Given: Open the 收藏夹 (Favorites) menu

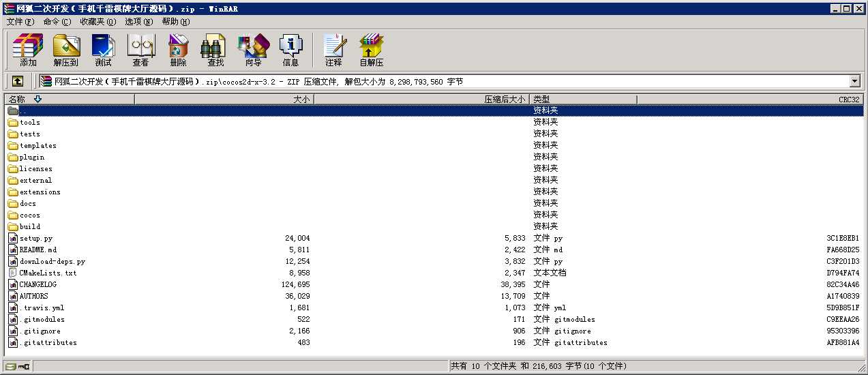Looking at the screenshot, I should tap(98, 22).
